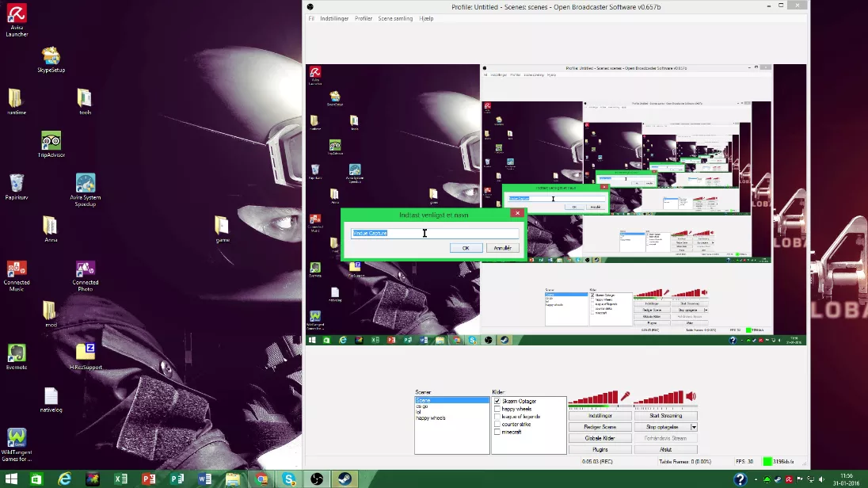Select the runtime folder on the desktop
Image resolution: width=868 pixels, height=488 pixels.
pos(16,102)
